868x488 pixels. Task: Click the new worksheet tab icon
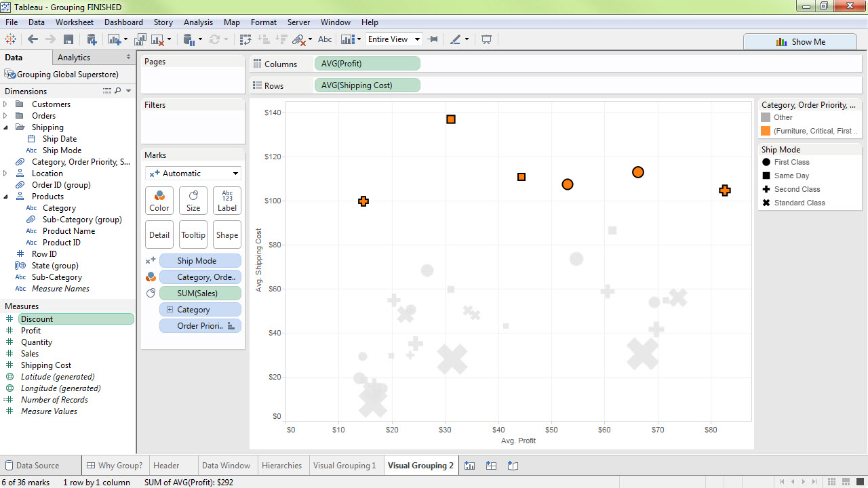coord(469,466)
